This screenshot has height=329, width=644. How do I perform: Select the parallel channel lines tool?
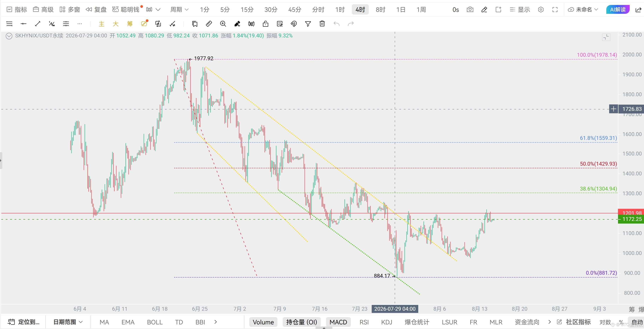click(x=66, y=24)
